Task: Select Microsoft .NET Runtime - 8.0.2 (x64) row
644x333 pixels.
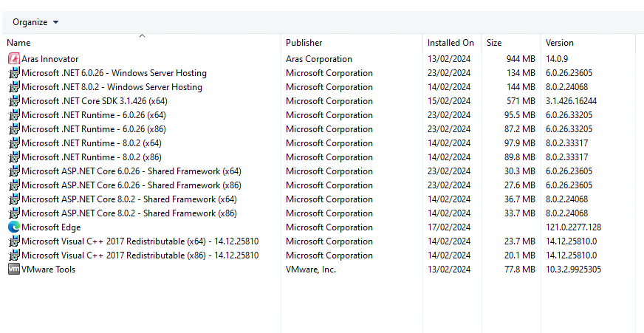Action: (x=92, y=143)
